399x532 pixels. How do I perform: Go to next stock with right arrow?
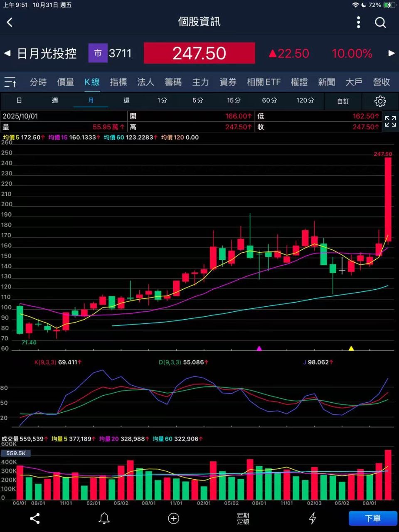391,53
